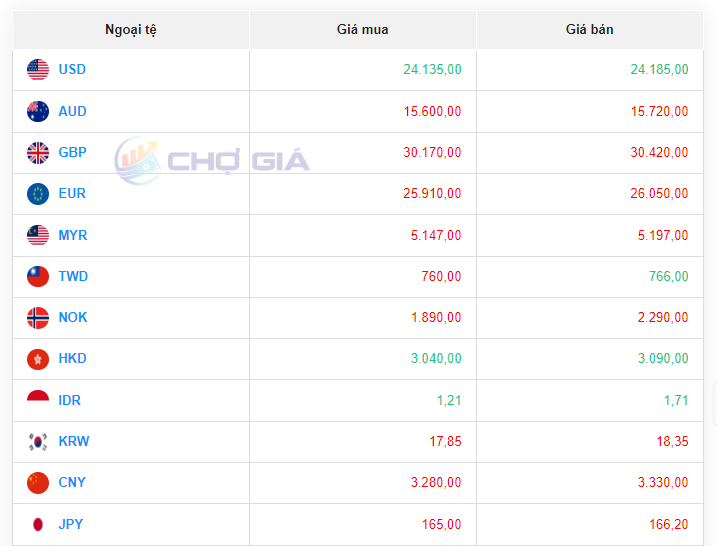Click the Ngoại tệ column header
This screenshot has width=718, height=546.
point(131,30)
